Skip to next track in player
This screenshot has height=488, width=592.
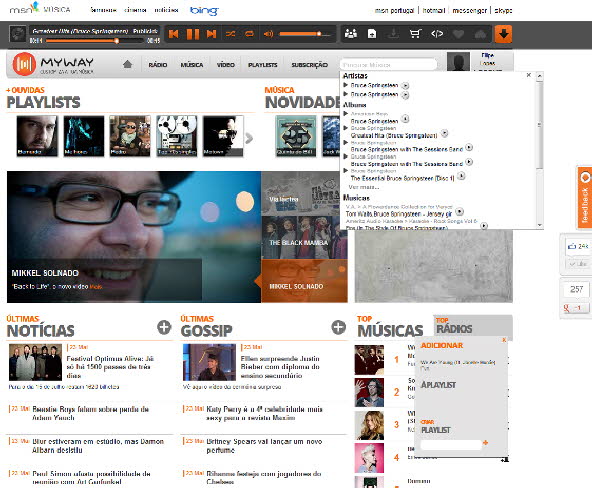point(211,34)
